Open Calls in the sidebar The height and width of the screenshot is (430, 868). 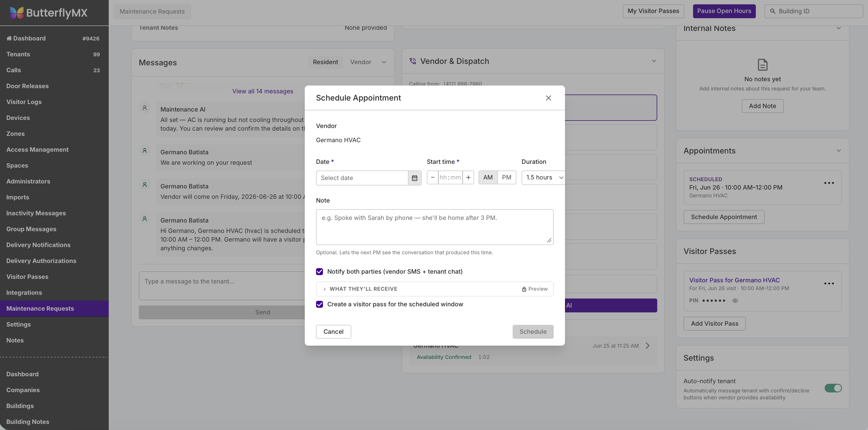tap(54, 70)
